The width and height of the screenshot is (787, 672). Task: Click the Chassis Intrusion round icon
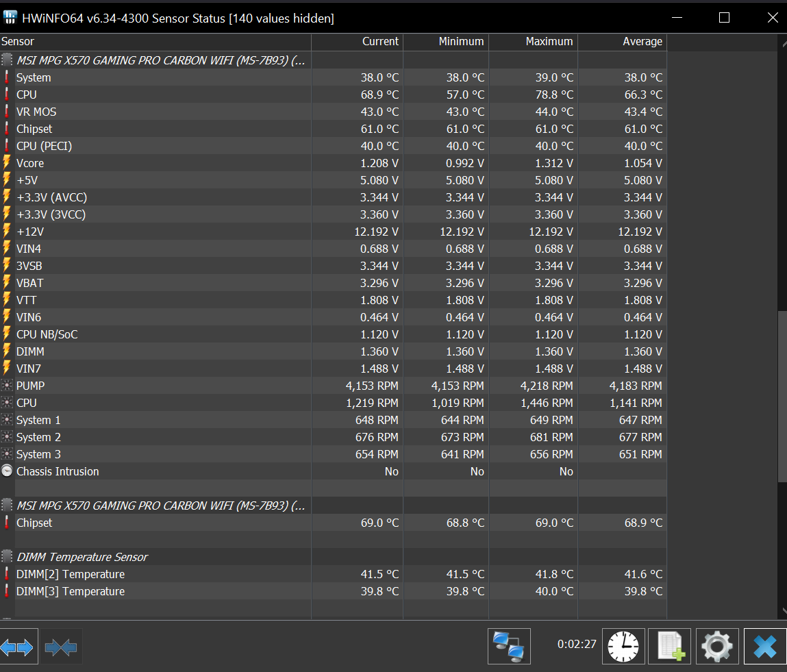[x=7, y=471]
